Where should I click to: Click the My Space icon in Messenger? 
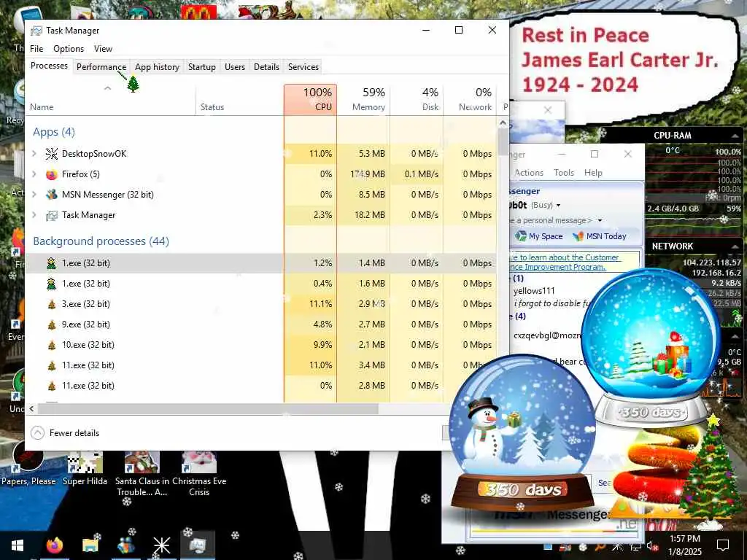pos(520,236)
